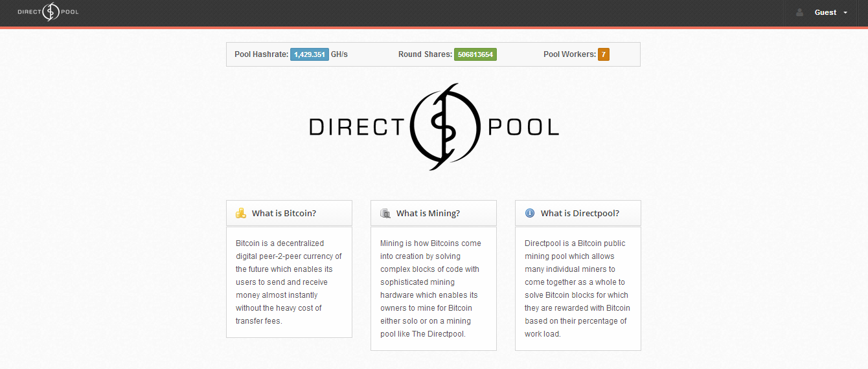Click the DirectPool logo in navbar
This screenshot has width=868, height=369.
(49, 12)
